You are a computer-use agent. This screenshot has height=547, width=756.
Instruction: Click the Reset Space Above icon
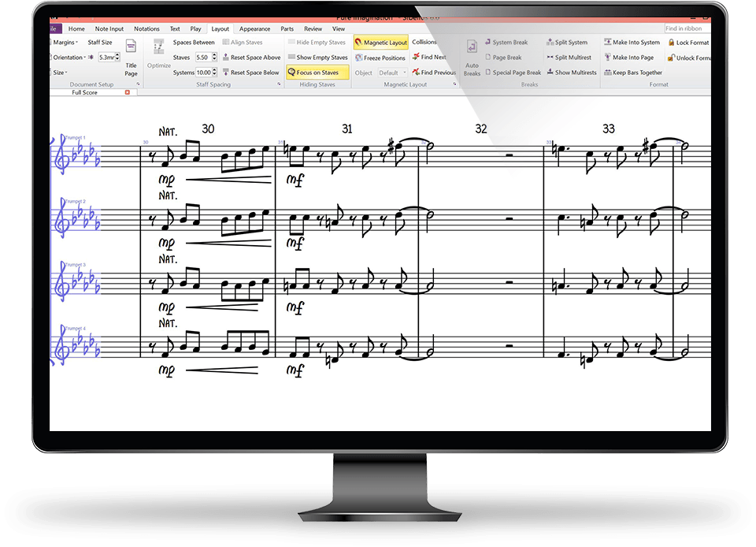click(226, 58)
